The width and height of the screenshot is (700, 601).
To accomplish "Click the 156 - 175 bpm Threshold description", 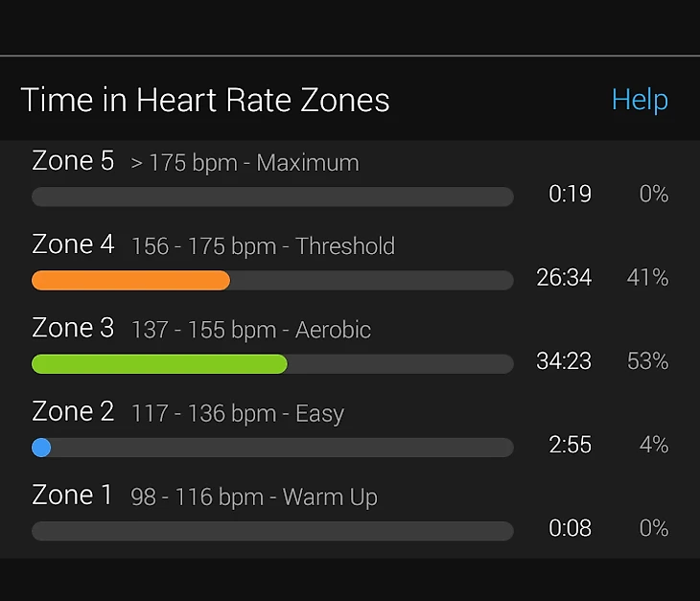I will tap(263, 246).
